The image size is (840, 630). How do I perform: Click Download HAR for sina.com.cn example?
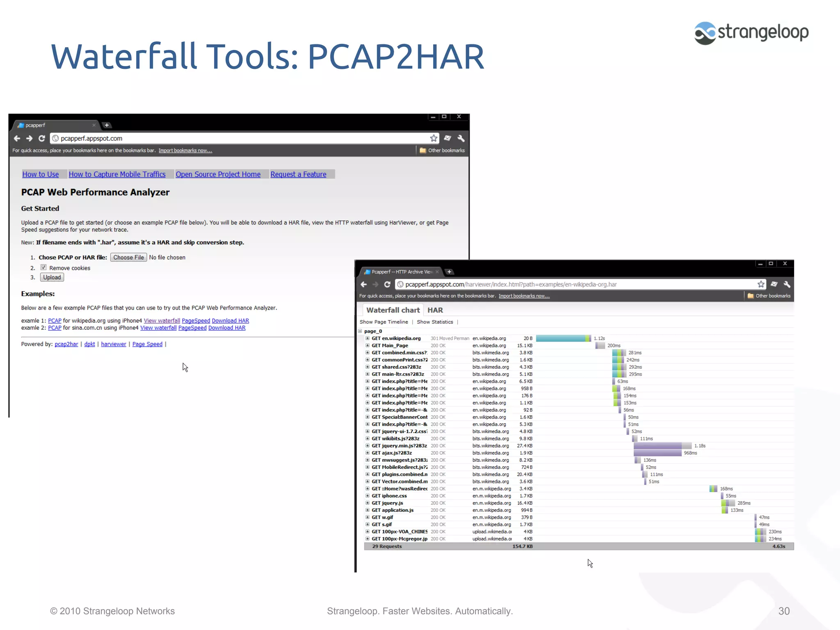coord(227,328)
